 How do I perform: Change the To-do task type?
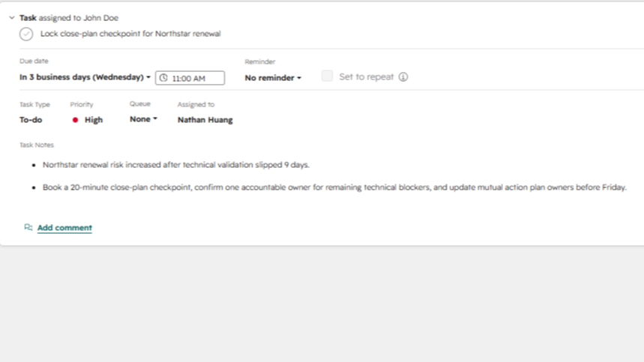pyautogui.click(x=31, y=120)
